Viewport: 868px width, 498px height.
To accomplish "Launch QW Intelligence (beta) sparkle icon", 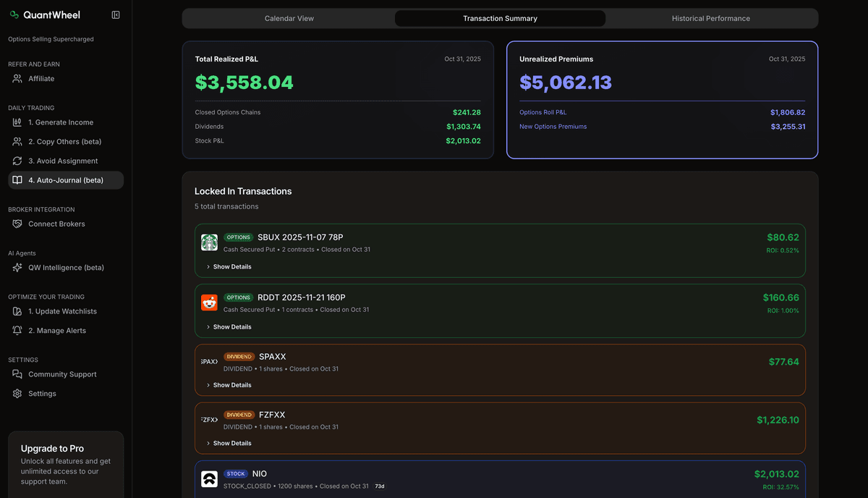I will tap(17, 267).
